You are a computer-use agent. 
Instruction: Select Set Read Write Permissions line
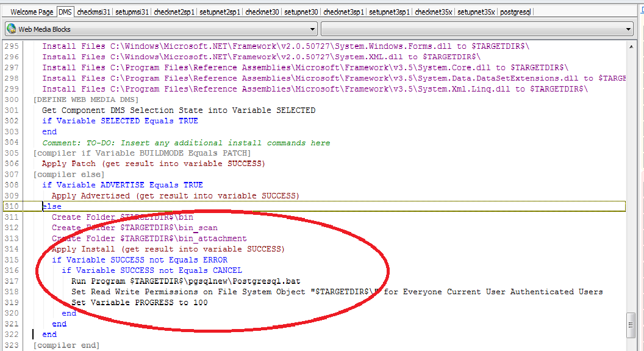point(337,292)
